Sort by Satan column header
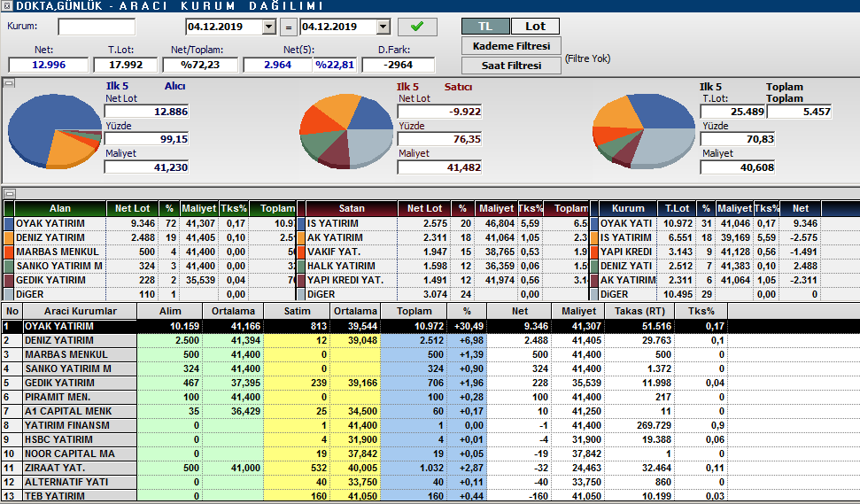This screenshot has height=504, width=860. tap(351, 208)
